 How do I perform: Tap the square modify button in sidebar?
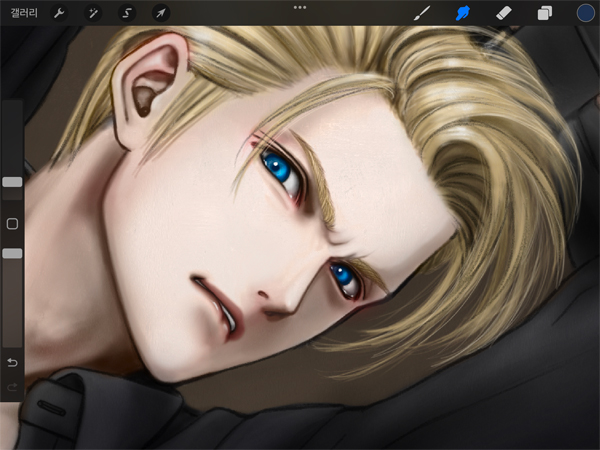12,224
